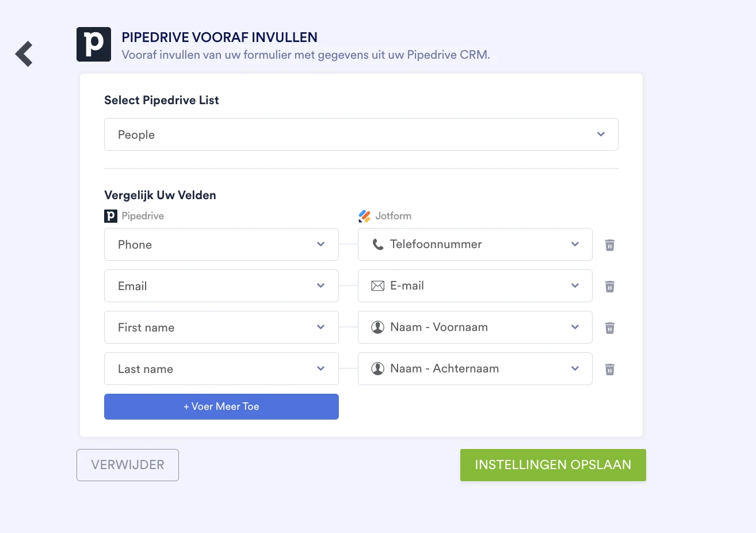Click the Jotform logo above the field column
Image resolution: width=756 pixels, height=533 pixels.
(x=365, y=216)
